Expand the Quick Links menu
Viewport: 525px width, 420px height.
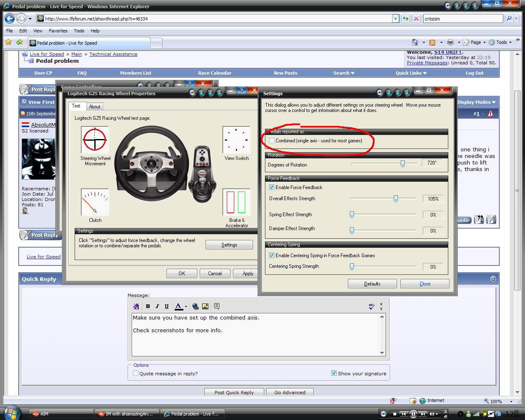click(x=411, y=73)
